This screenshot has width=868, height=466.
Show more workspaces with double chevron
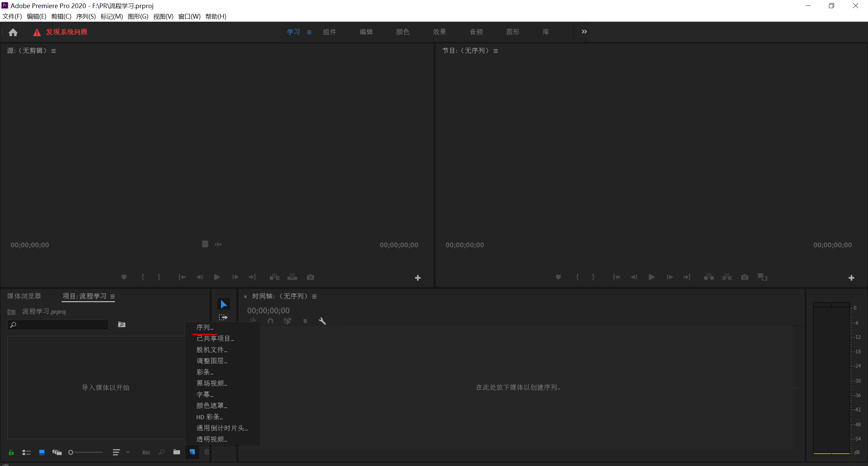[584, 32]
